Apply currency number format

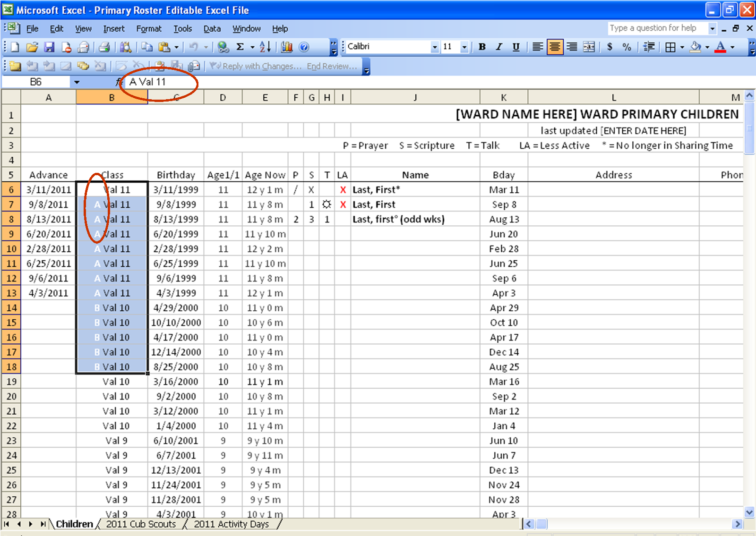coord(610,47)
